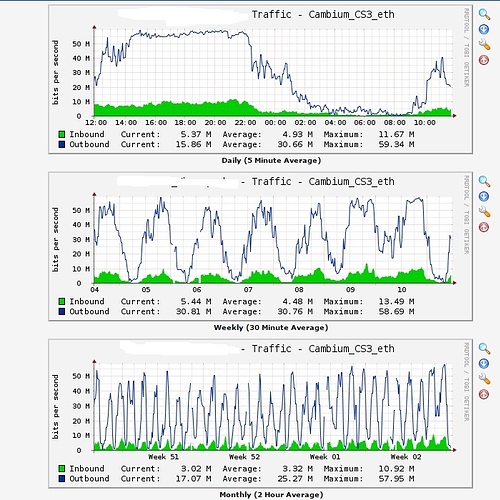Click the "18:00" time label on Daily graph

[x=185, y=123]
